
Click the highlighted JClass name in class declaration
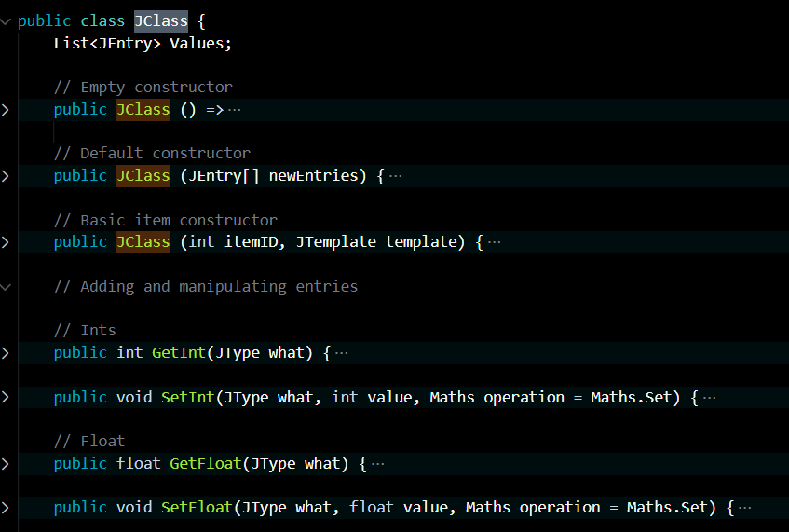point(160,20)
